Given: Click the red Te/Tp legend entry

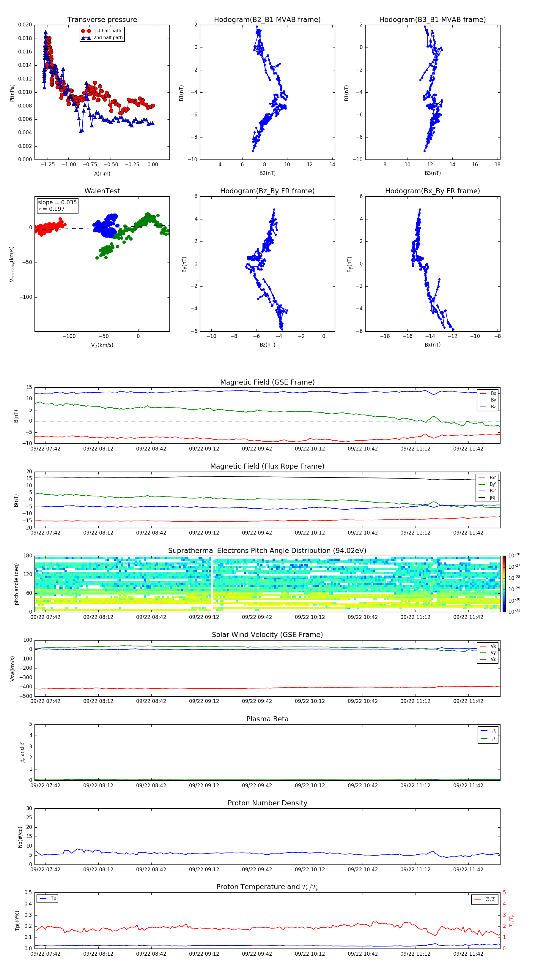Looking at the screenshot, I should pos(485,899).
